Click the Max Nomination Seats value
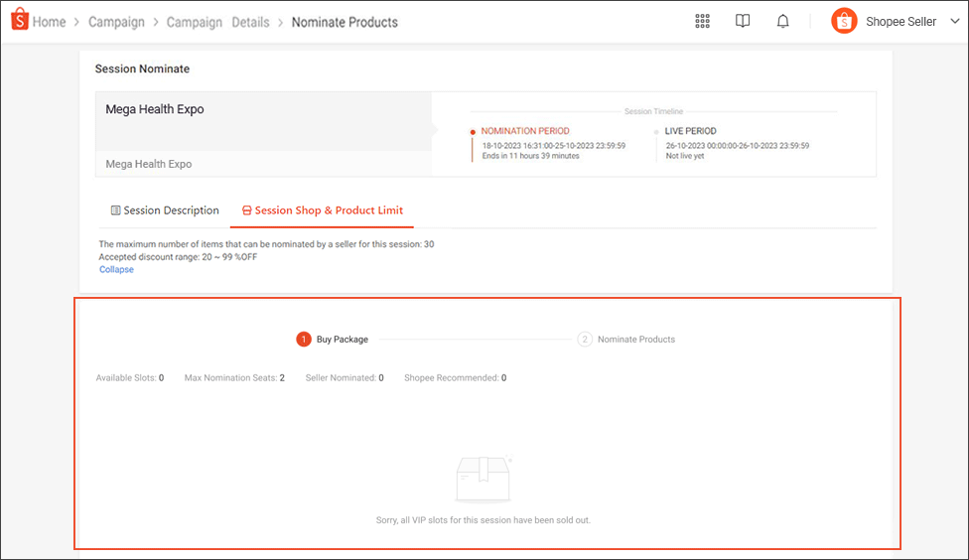Screen dimensions: 969x560 point(282,378)
